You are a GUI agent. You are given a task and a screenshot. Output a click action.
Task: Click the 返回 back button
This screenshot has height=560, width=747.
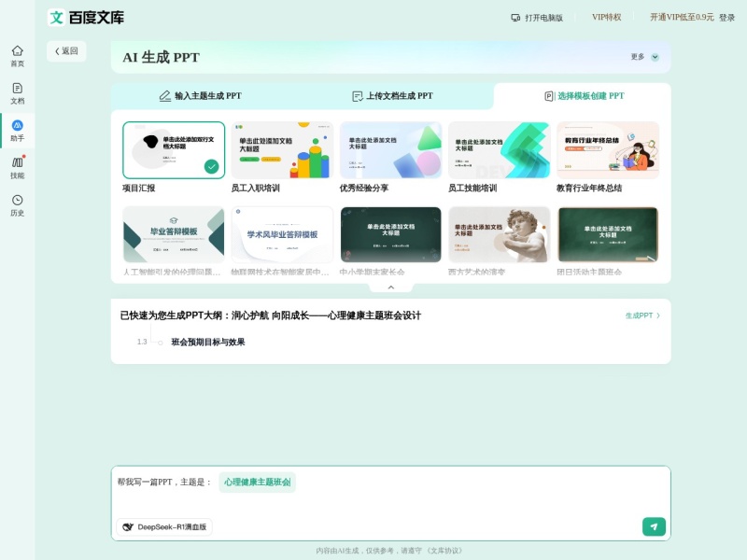(x=66, y=51)
